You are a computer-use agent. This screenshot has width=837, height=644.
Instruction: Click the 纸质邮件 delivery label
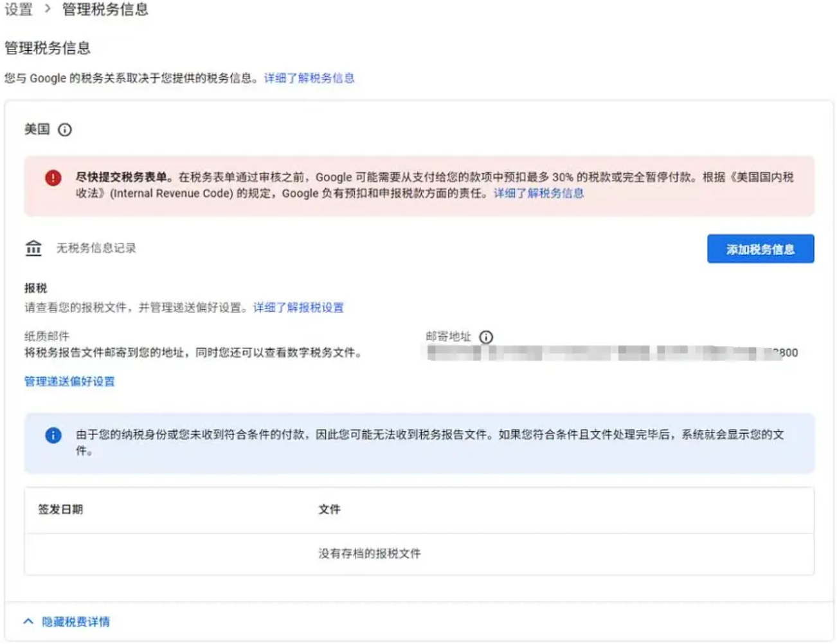(47, 336)
